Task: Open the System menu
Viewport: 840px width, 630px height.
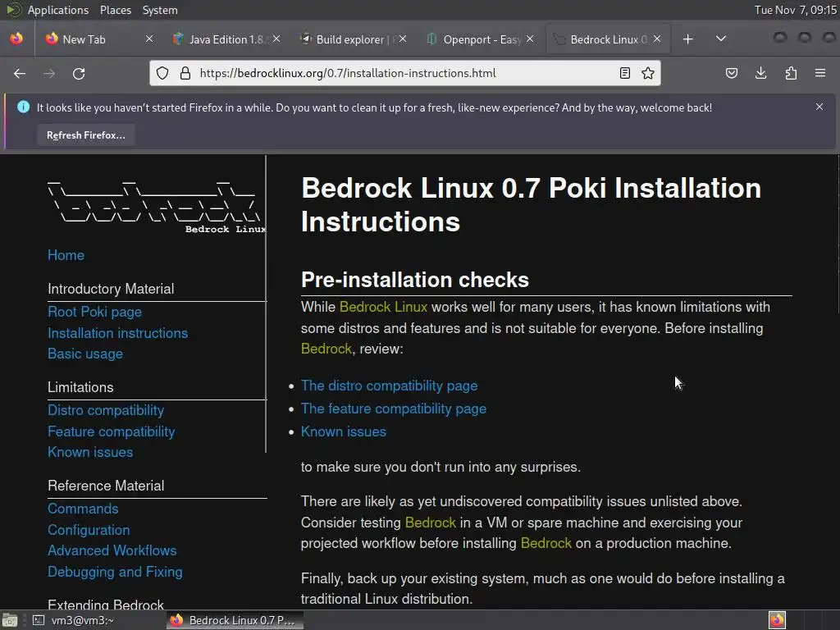Action: coord(160,10)
